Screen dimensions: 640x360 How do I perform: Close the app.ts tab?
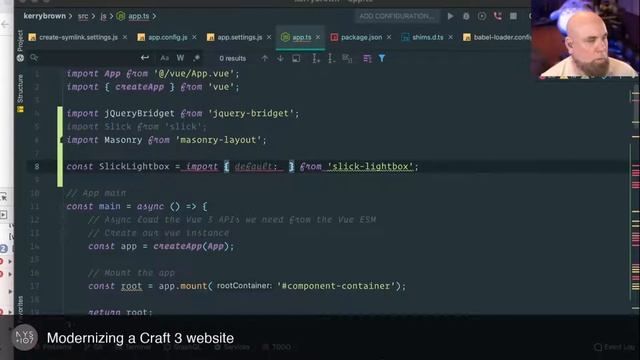pyautogui.click(x=318, y=37)
